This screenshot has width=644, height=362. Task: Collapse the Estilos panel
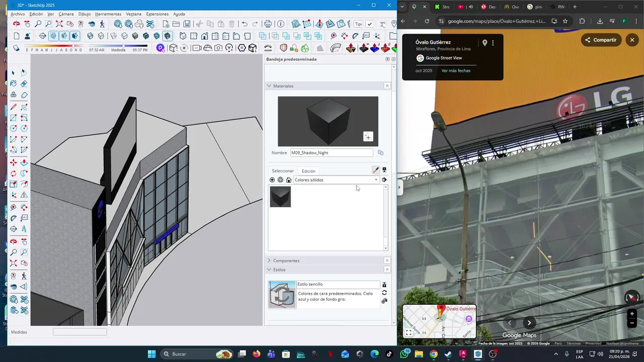pyautogui.click(x=269, y=269)
